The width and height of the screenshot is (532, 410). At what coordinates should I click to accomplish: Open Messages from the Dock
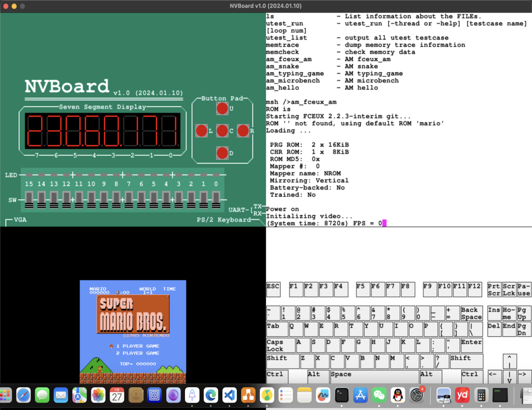(42, 395)
